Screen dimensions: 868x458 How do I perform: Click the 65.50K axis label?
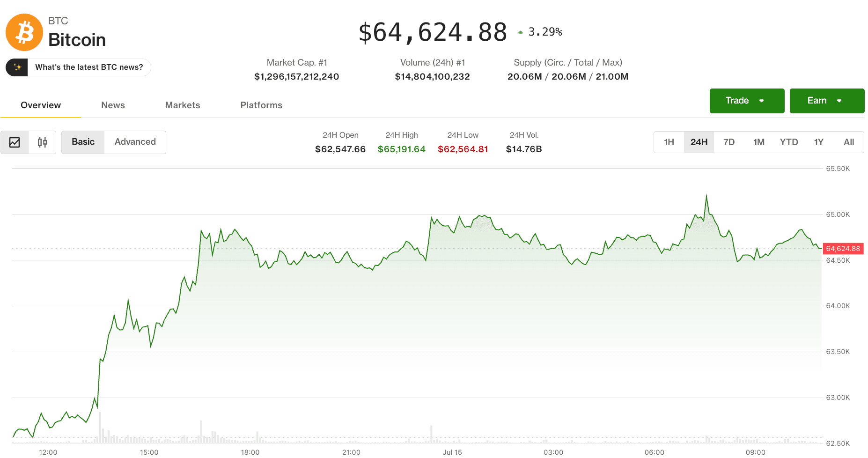point(838,169)
